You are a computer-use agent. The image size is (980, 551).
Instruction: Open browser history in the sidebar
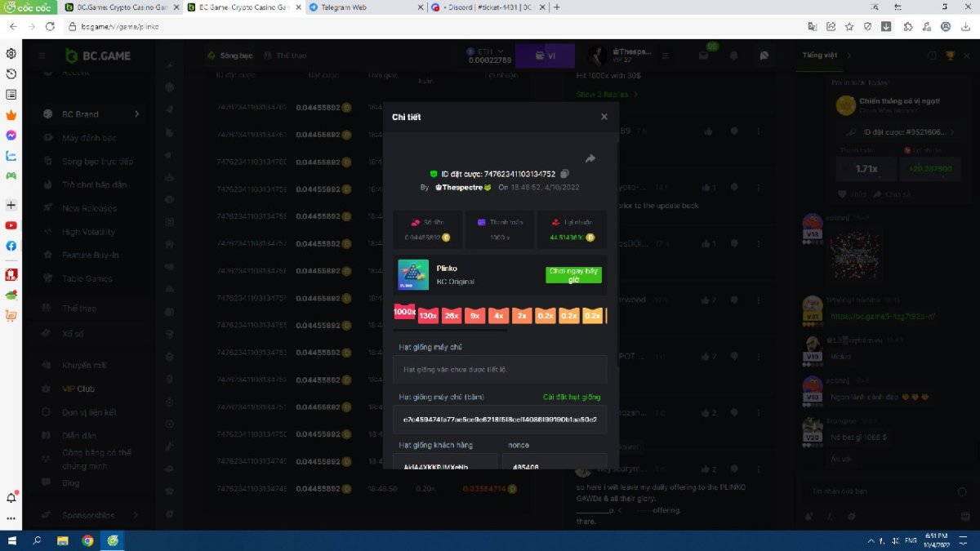point(11,74)
